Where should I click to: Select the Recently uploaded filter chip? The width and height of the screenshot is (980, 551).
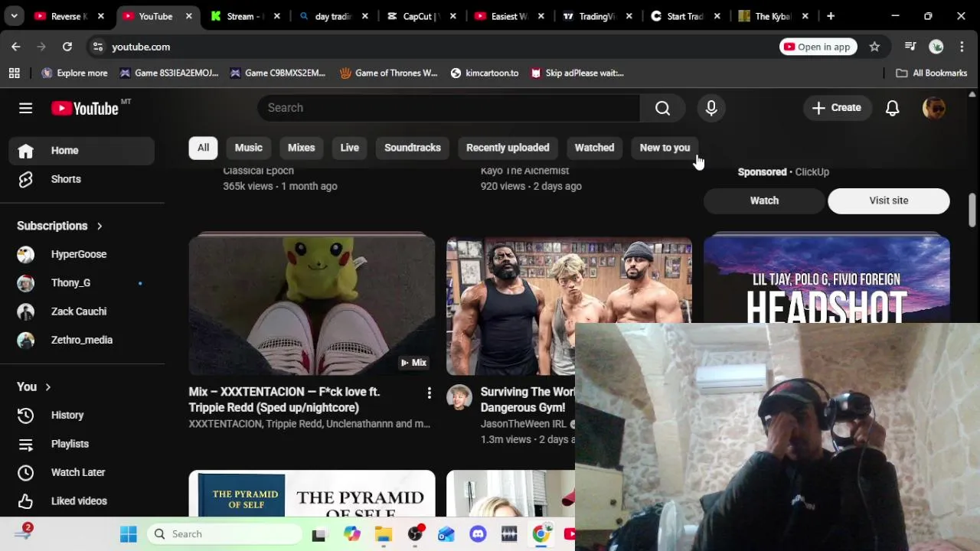click(508, 148)
